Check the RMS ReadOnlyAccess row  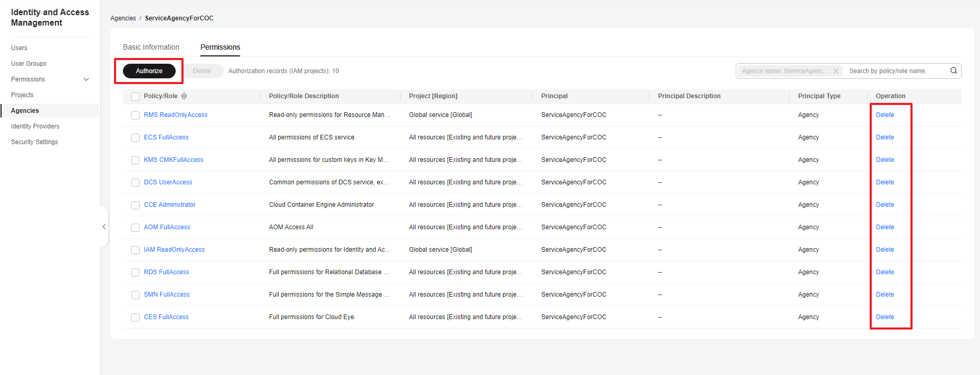[x=135, y=115]
